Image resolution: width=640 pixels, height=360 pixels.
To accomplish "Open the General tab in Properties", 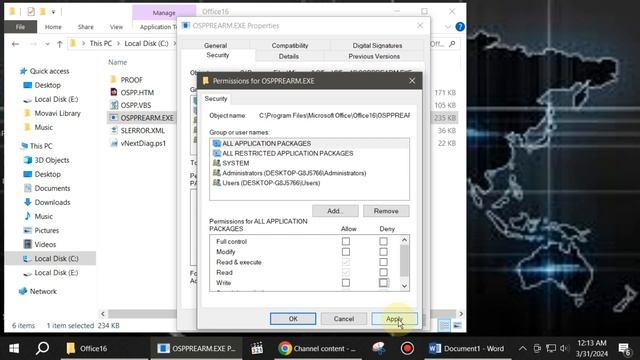I will 216,45.
